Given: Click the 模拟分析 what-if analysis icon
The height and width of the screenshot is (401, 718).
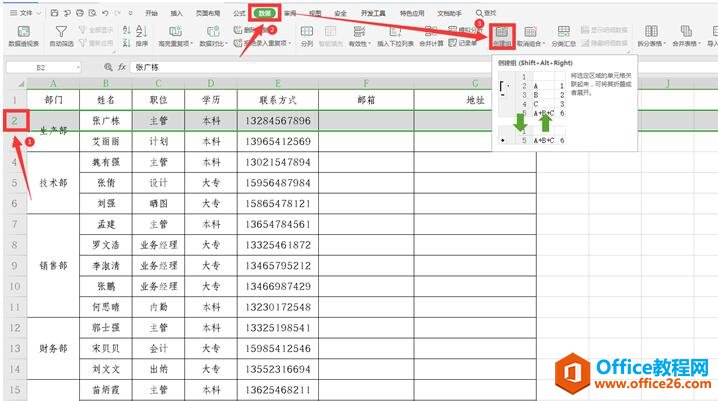Looking at the screenshot, I should (x=453, y=30).
